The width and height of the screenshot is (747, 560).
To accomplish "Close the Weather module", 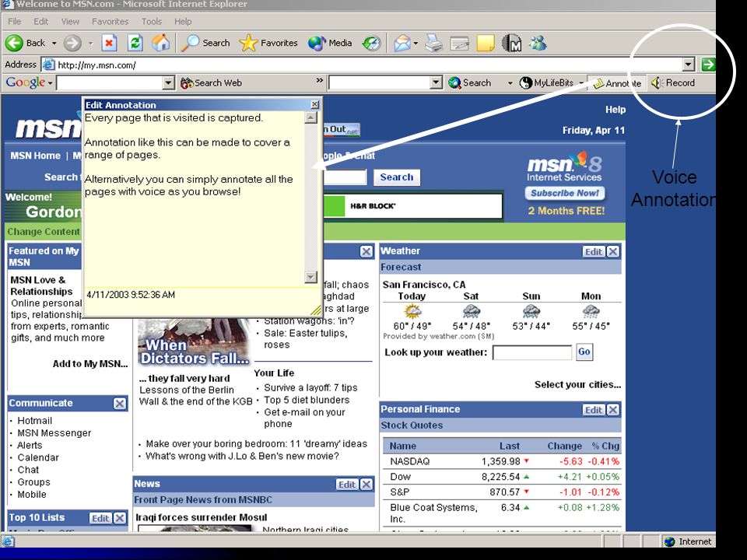I will 613,251.
